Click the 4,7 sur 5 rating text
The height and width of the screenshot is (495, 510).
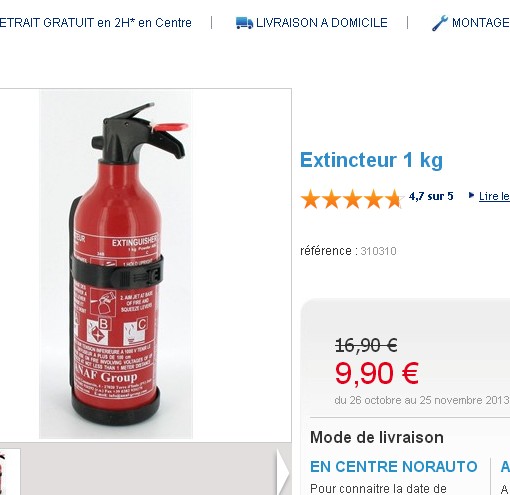[431, 196]
